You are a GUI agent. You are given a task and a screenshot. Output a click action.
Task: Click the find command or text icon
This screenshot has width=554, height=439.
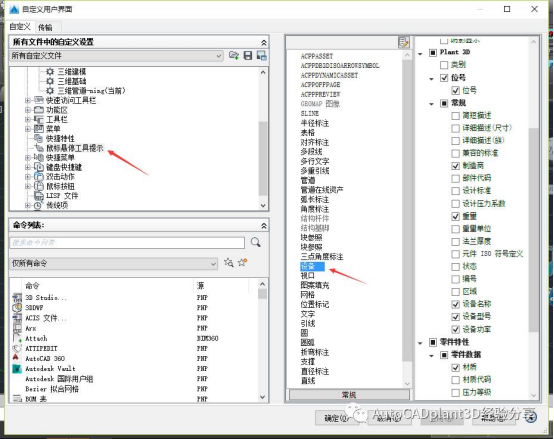[229, 263]
